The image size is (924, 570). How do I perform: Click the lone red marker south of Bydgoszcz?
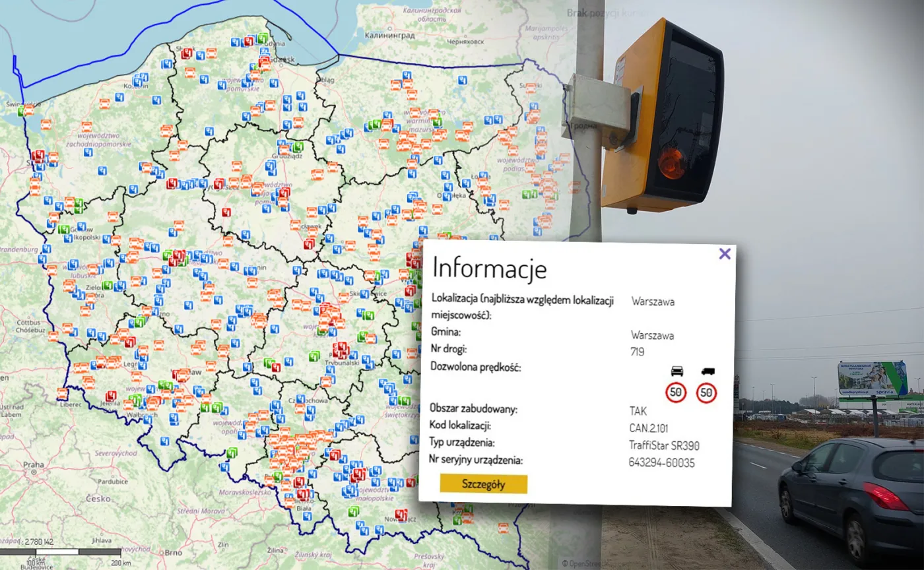227,212
